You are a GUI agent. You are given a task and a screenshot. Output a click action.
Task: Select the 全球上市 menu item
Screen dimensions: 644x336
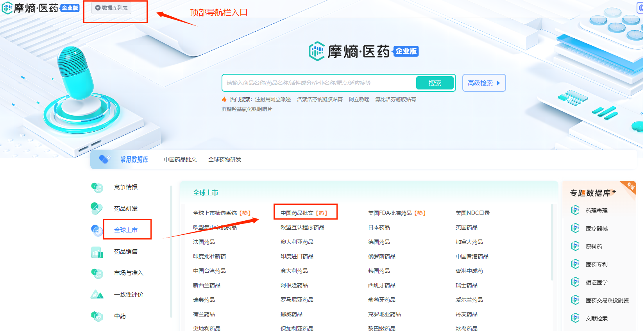(126, 230)
